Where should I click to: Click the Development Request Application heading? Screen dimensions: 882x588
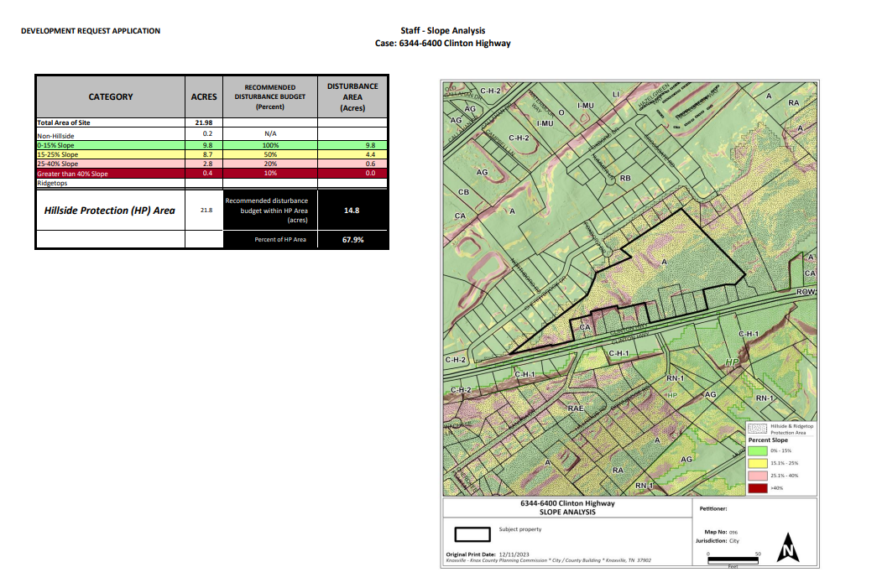tap(91, 31)
